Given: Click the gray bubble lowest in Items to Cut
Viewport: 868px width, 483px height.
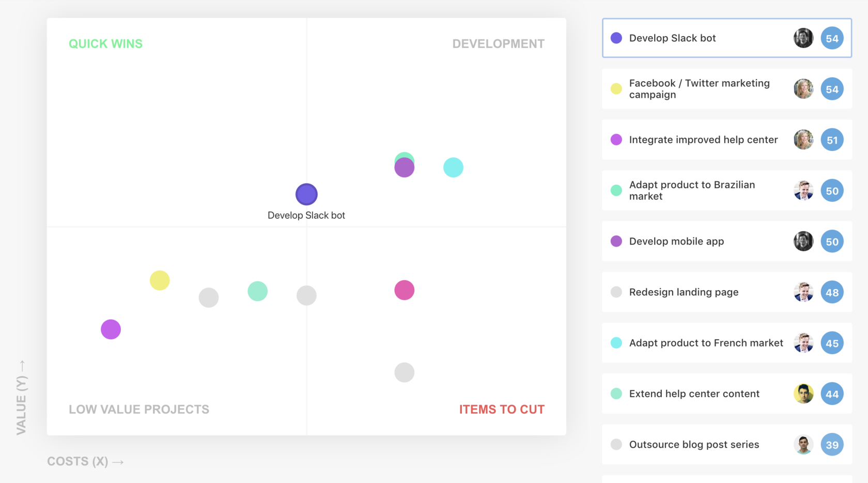Looking at the screenshot, I should click(x=404, y=372).
